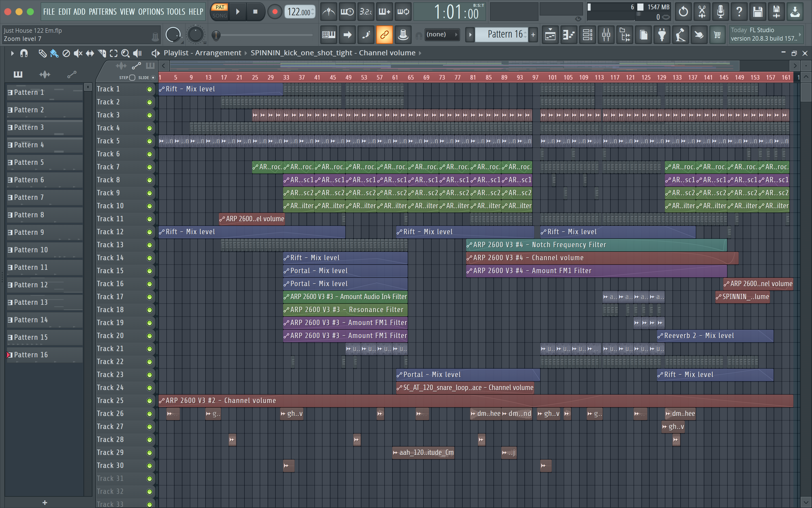Switch to PAT mode

(x=220, y=7)
